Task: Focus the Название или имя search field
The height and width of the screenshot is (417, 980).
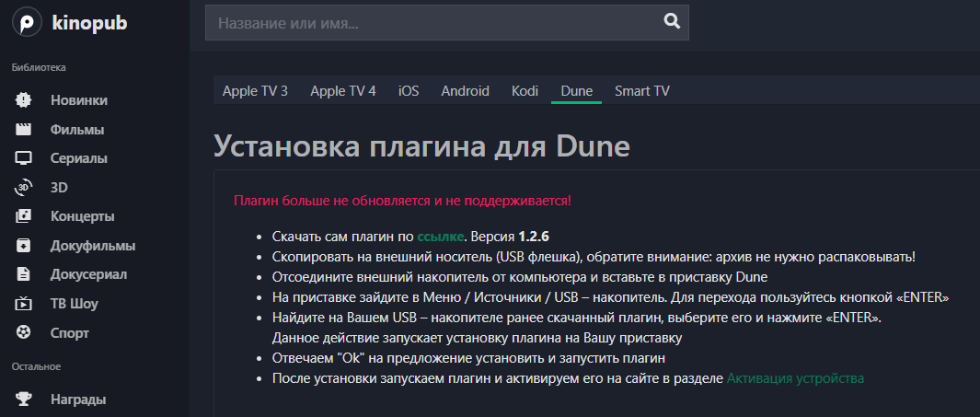Action: point(447,22)
